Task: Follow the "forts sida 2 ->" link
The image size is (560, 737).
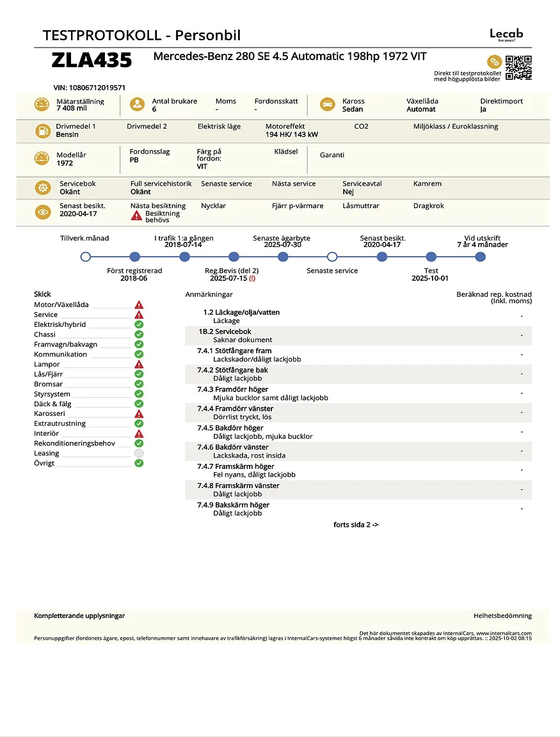Action: coord(356,525)
